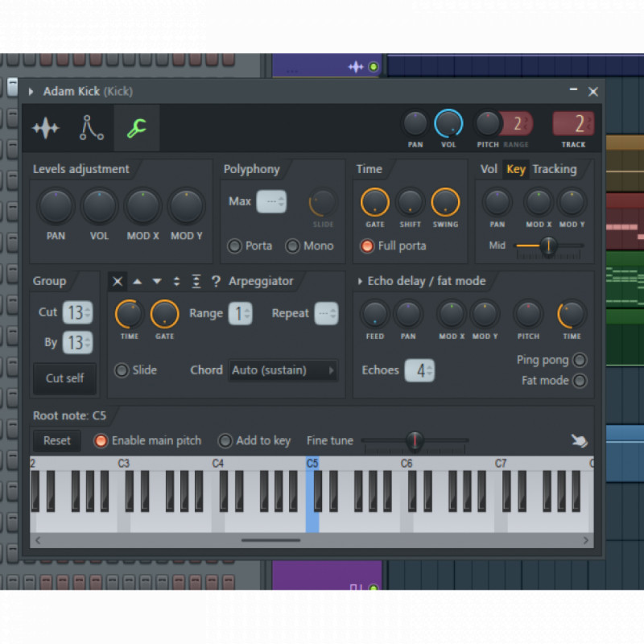Set arpeggiator direction to up arrow
This screenshot has height=644, width=644.
pyautogui.click(x=137, y=281)
